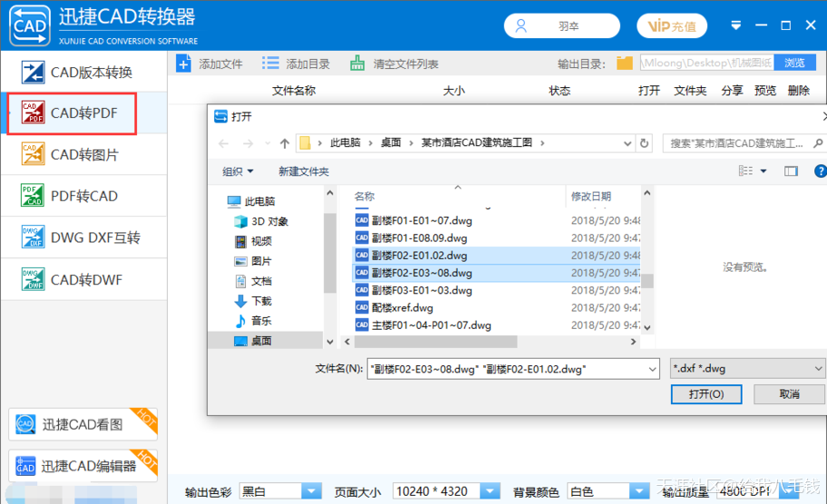Click the CAD版本转换 sidebar icon

click(33, 73)
